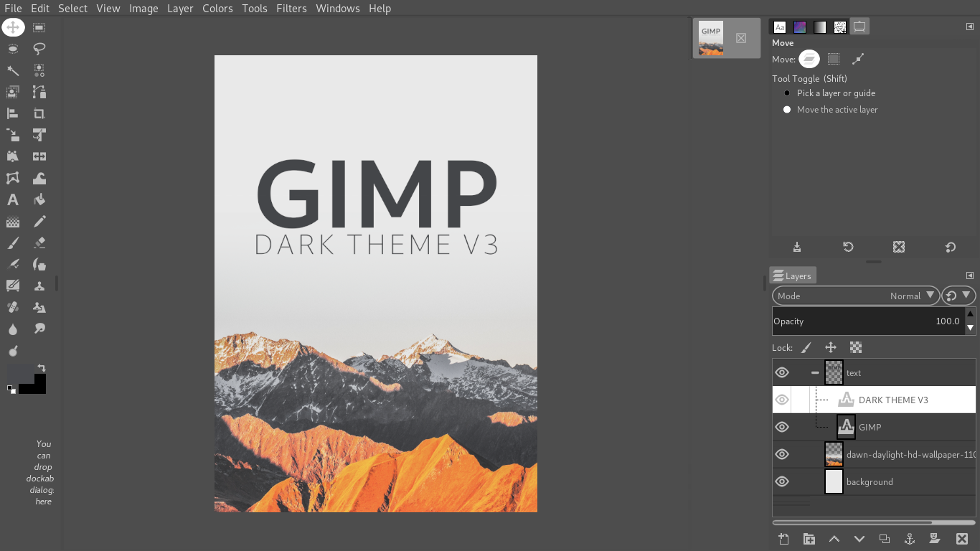Raise the selected layer one step
980x551 pixels.
[834, 539]
